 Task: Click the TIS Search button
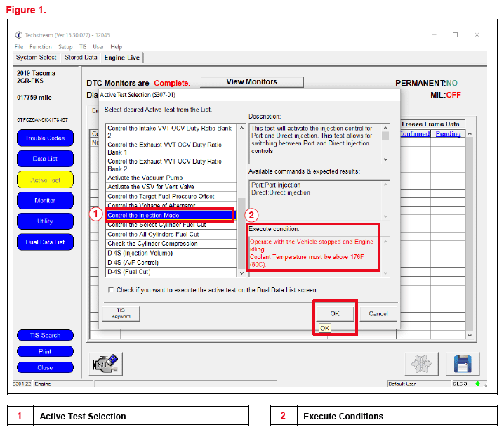[45, 335]
